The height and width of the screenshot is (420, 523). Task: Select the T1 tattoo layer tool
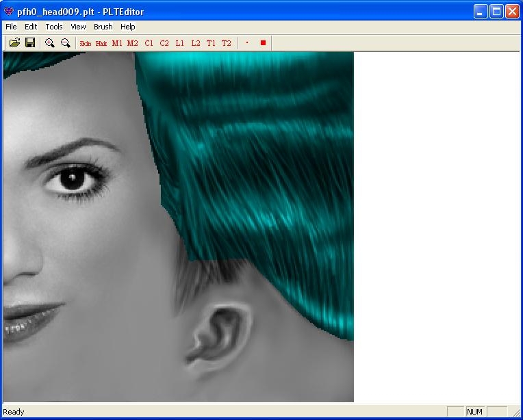point(211,43)
